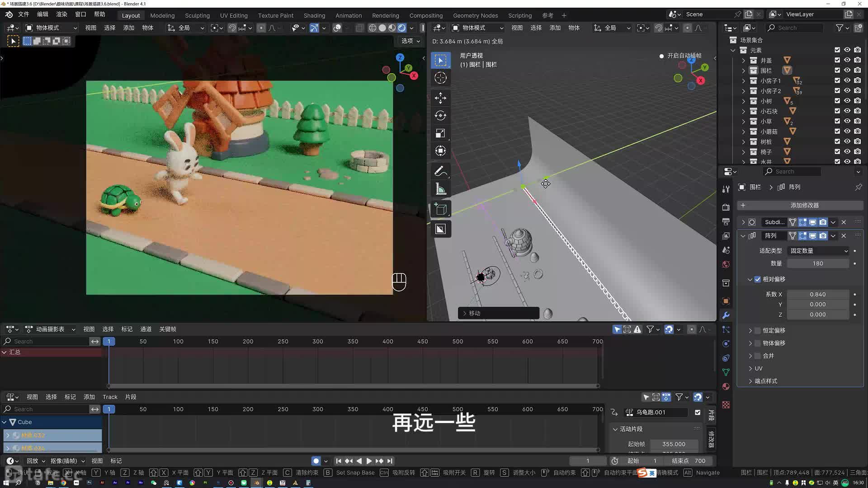Select the Scale tool in right viewport
This screenshot has height=488, width=868.
coord(440,133)
